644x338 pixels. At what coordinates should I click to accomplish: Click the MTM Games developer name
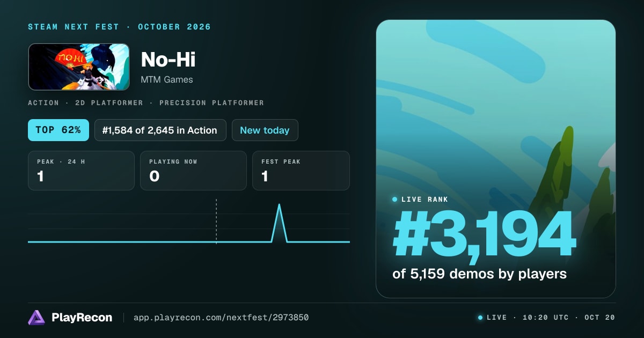click(167, 79)
